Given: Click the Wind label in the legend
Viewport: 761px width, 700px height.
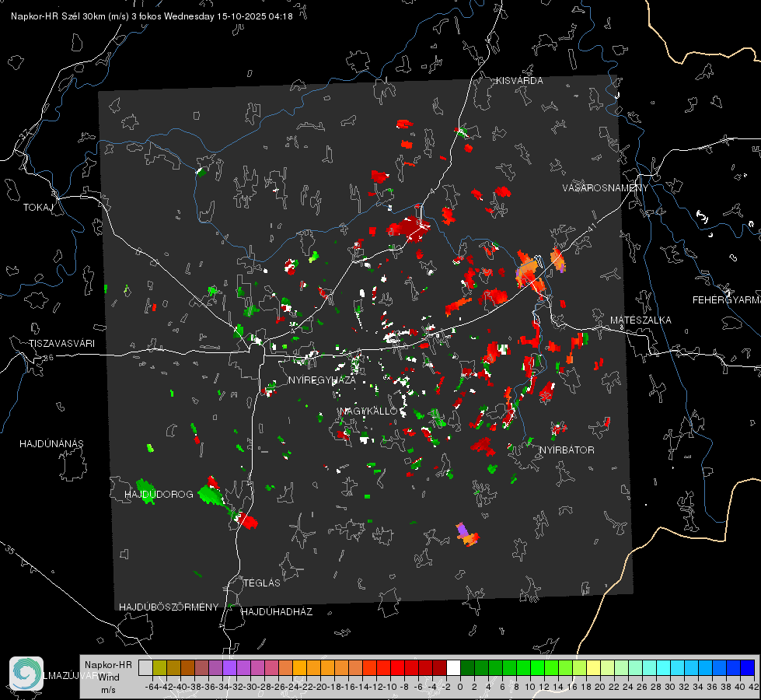Looking at the screenshot, I should point(109,677).
